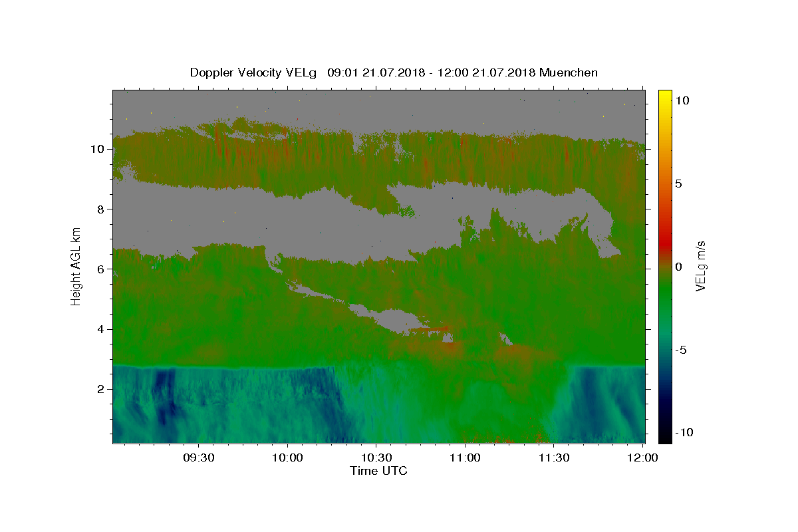
Task: Click the height tick label 6
Action: tap(102, 269)
